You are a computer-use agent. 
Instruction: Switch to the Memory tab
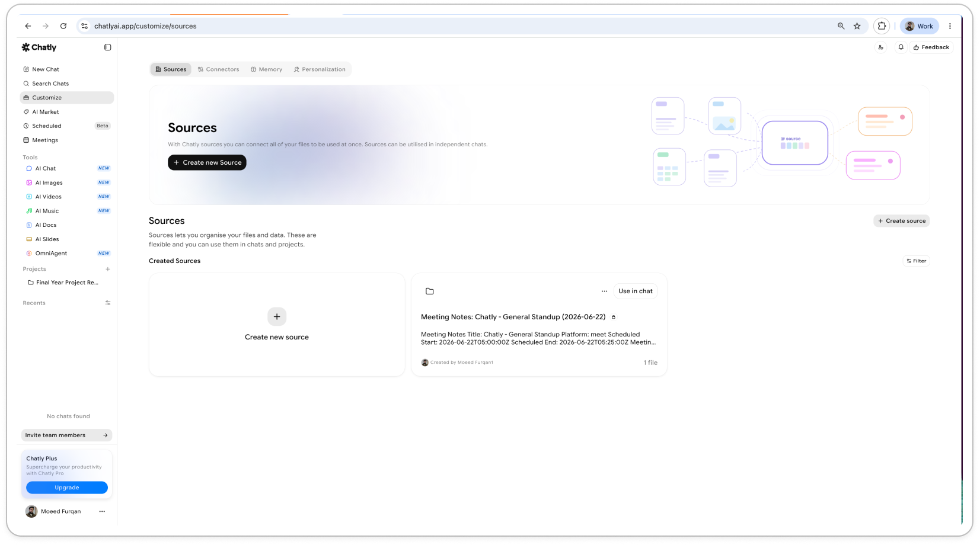pos(266,69)
